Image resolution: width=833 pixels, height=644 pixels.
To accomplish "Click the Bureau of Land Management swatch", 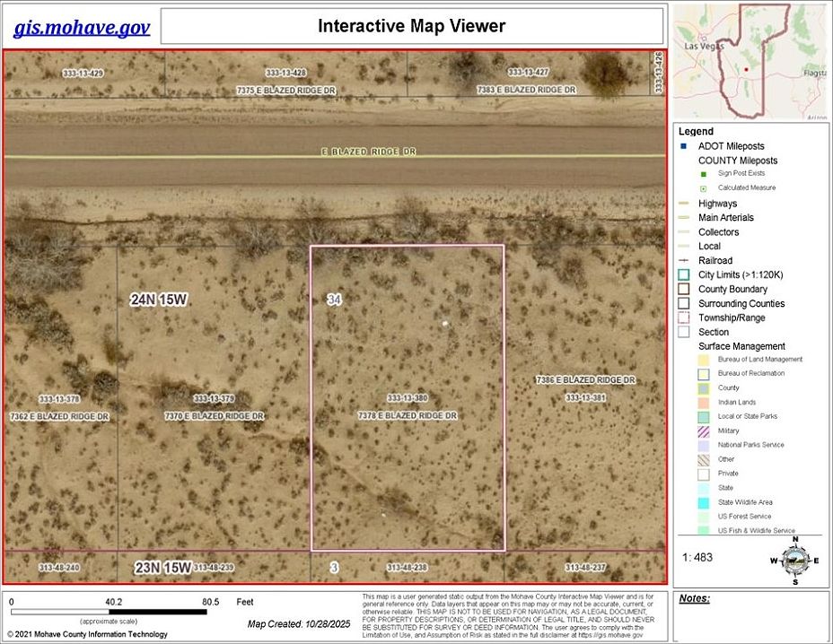I will (x=704, y=360).
